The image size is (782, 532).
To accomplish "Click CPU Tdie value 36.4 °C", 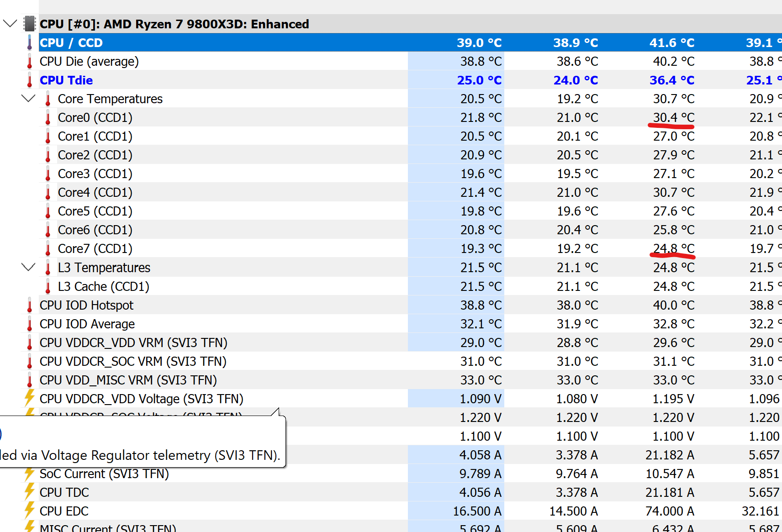I will [672, 80].
